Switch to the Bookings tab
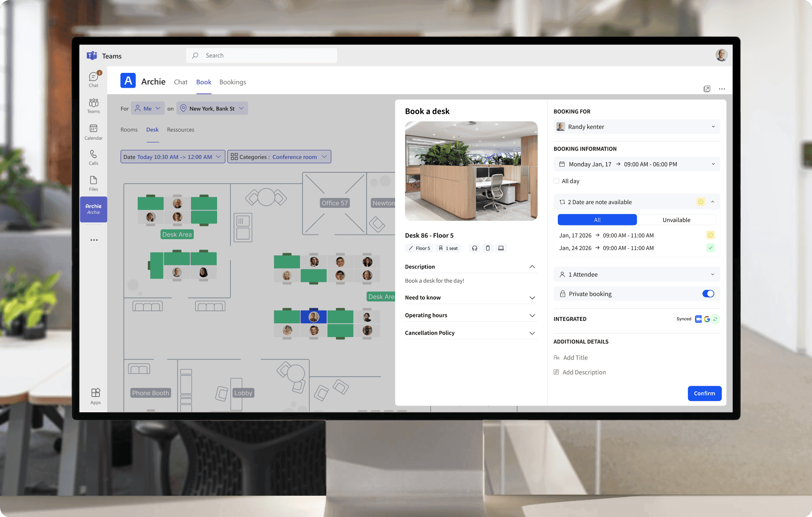Screen dimensions: 812x517 pos(232,82)
